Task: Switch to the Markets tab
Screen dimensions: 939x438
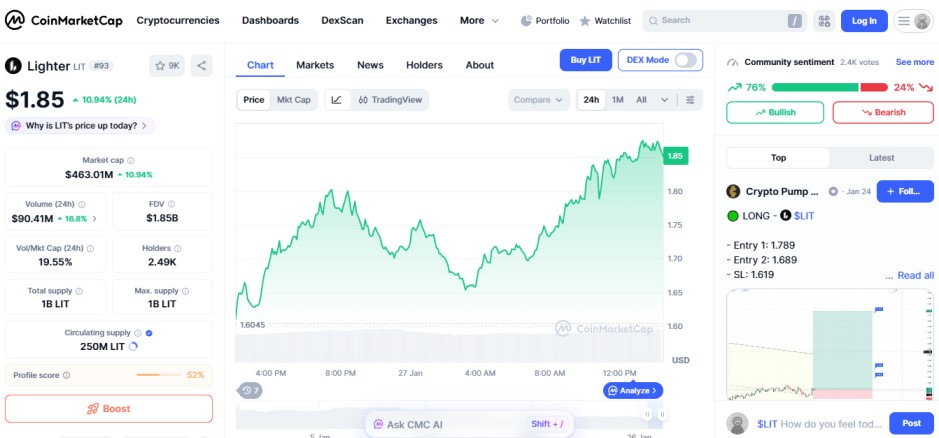Action: [315, 65]
